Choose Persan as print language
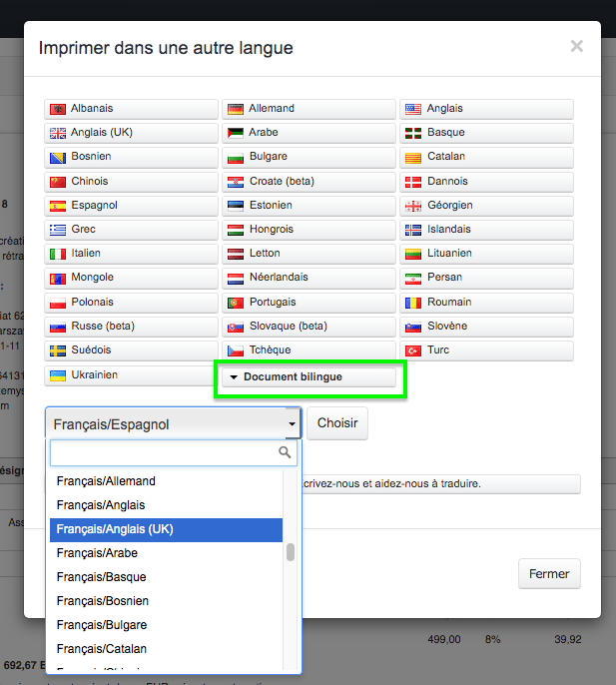 pos(486,278)
